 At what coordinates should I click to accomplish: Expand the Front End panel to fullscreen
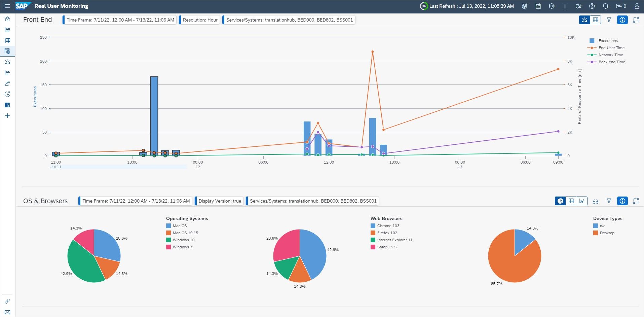636,20
